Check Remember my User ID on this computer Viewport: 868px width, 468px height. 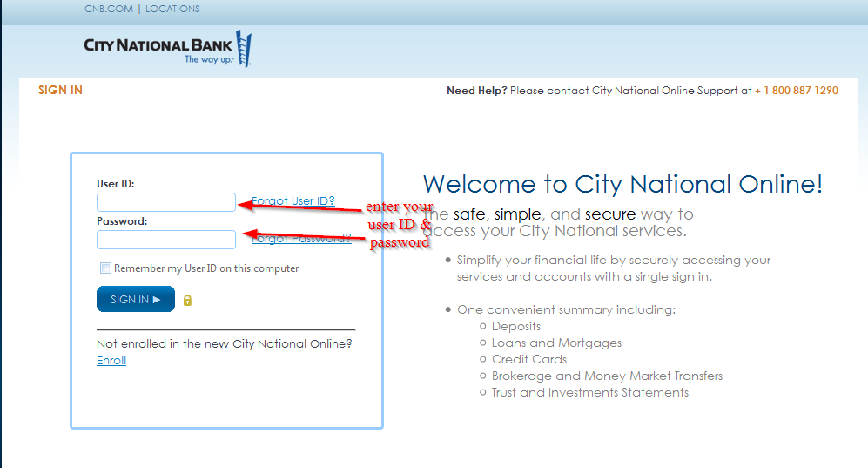(105, 268)
